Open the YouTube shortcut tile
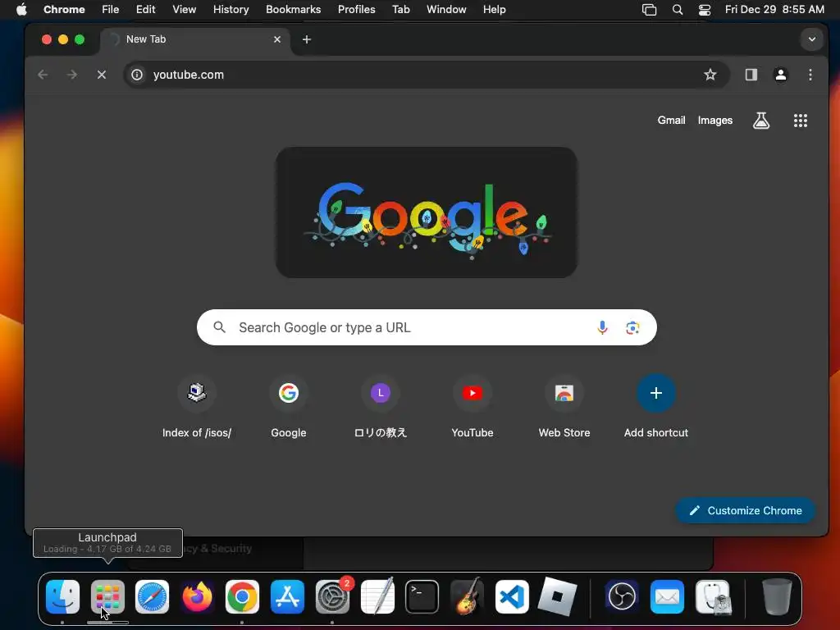 pos(472,407)
